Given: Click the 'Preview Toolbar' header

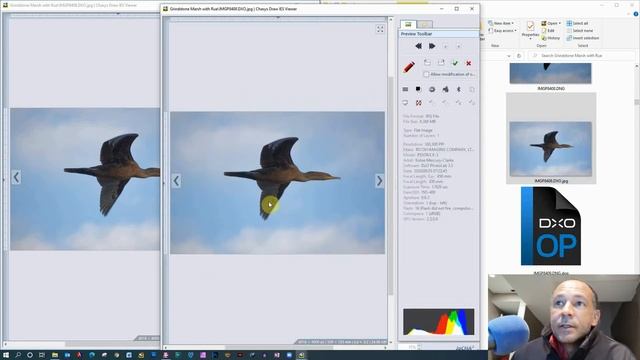Looking at the screenshot, I should click(x=439, y=34).
